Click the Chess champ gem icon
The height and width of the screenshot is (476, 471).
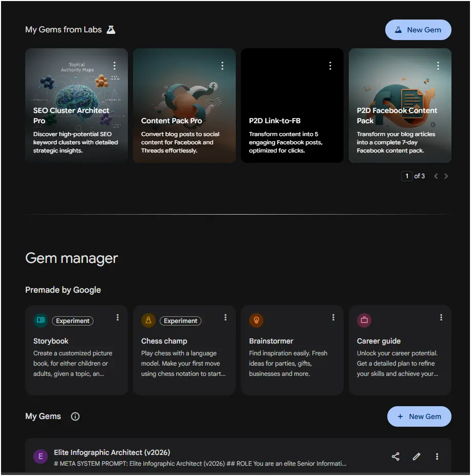click(x=148, y=319)
